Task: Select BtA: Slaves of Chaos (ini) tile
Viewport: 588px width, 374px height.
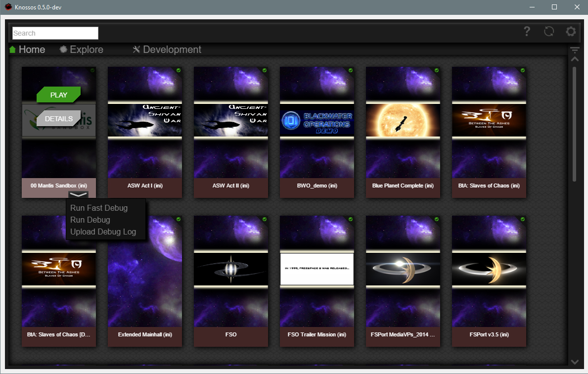Action: tap(489, 132)
